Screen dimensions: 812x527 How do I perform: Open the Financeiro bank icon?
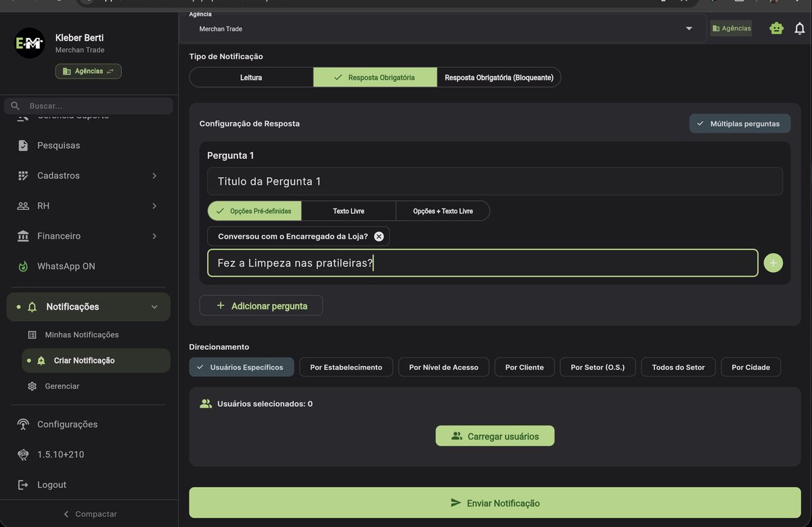[x=22, y=235]
